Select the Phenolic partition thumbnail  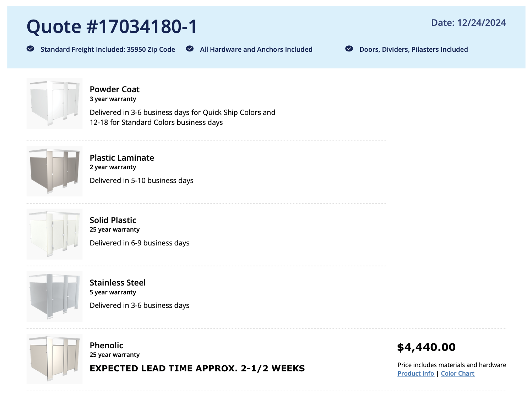[x=54, y=359]
